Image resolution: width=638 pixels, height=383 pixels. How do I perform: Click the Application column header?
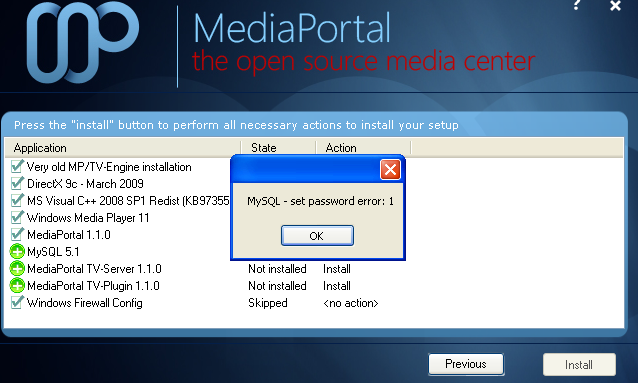point(123,148)
